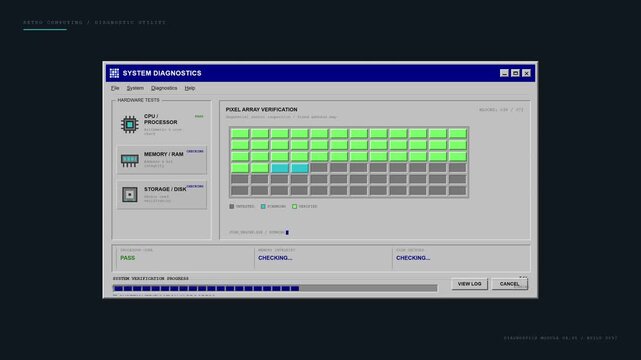Open the Diagnostics menu
Screen dimensions: 641x360
click(164, 88)
